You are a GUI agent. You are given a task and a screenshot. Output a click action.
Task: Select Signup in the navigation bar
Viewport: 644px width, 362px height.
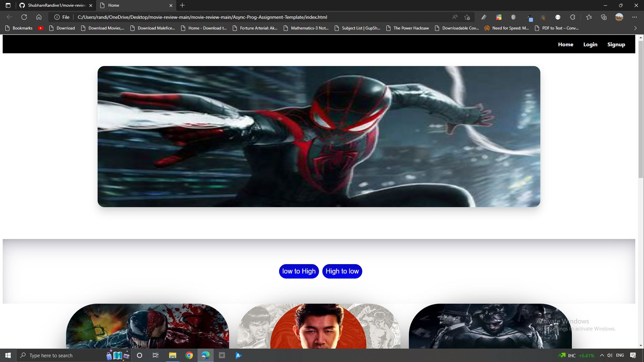point(616,44)
